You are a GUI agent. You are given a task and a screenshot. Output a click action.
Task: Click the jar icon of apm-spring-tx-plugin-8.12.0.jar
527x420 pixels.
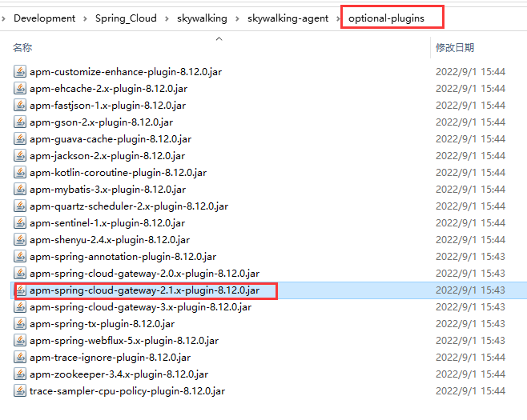(x=20, y=324)
